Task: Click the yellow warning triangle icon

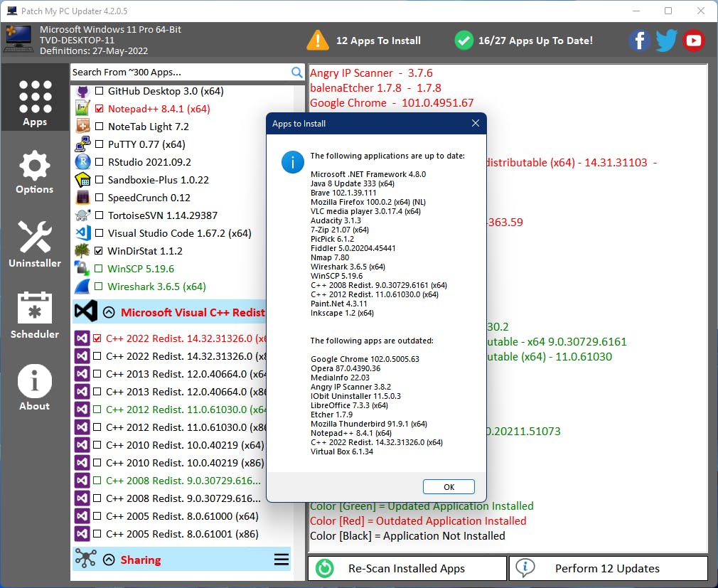Action: click(x=317, y=41)
